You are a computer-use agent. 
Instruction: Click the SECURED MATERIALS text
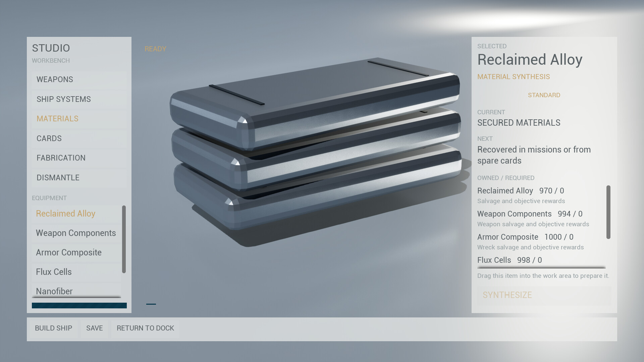(x=519, y=123)
